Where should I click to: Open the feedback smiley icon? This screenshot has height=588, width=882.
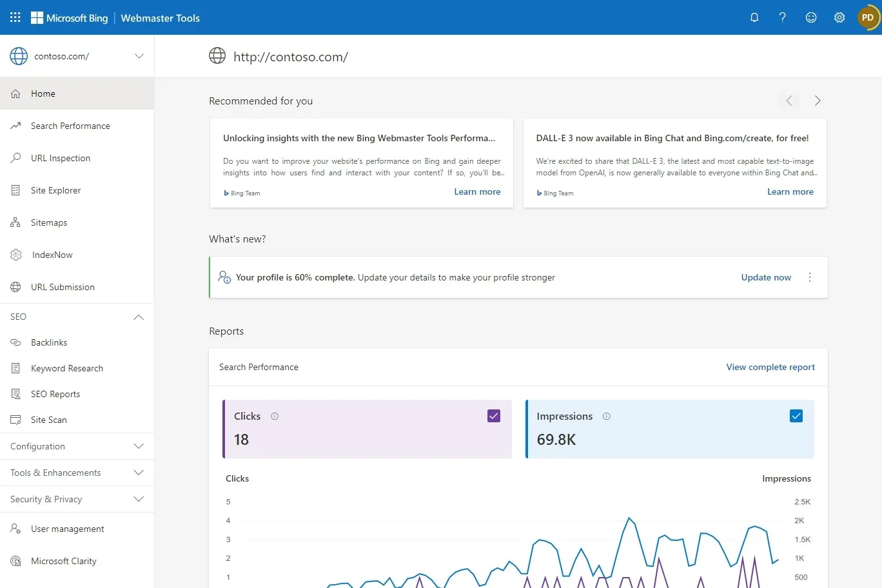811,17
